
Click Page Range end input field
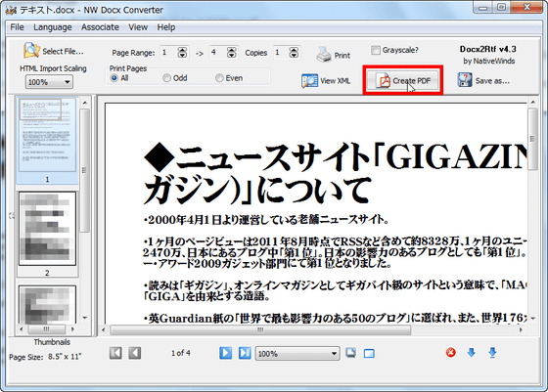(217, 53)
